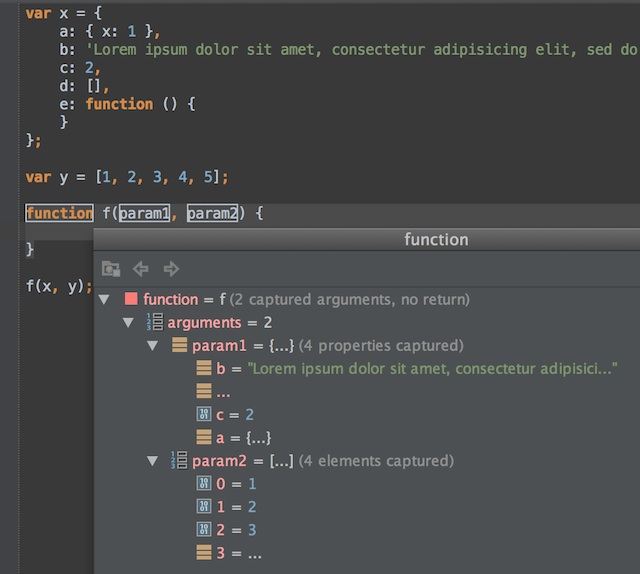Collapse the arguments = 2 node
640x574 pixels.
click(128, 322)
